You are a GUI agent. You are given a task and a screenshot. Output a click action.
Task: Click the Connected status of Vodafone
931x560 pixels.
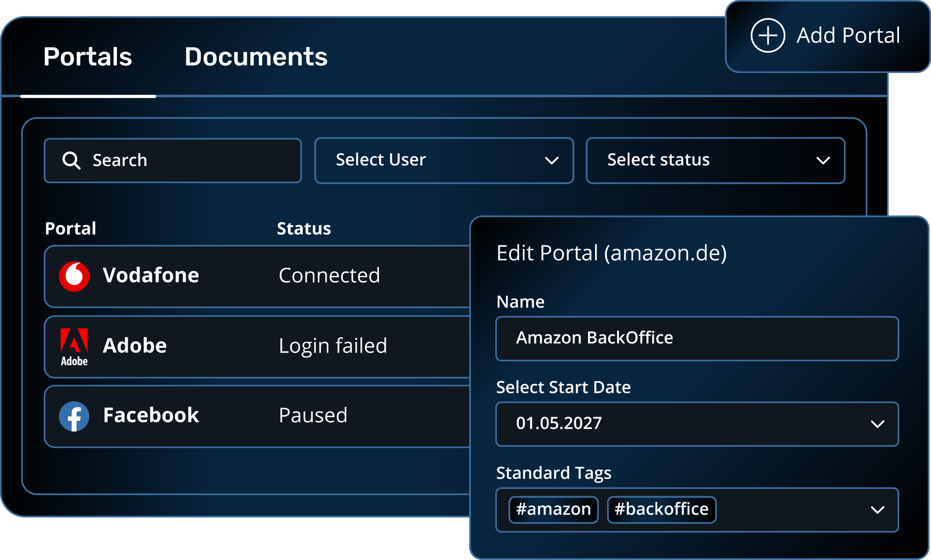[329, 276]
